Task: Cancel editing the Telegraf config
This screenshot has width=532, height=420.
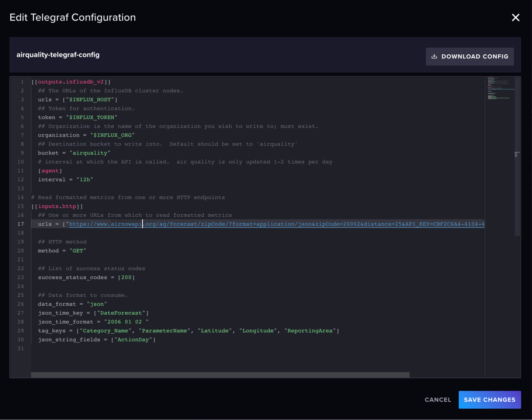Action: [x=438, y=399]
